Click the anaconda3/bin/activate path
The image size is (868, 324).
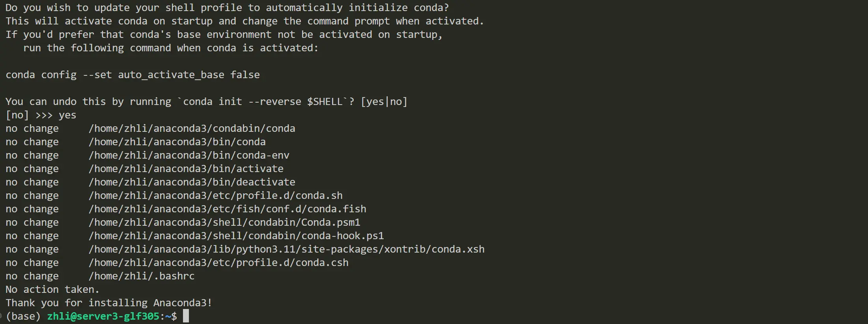click(x=186, y=169)
